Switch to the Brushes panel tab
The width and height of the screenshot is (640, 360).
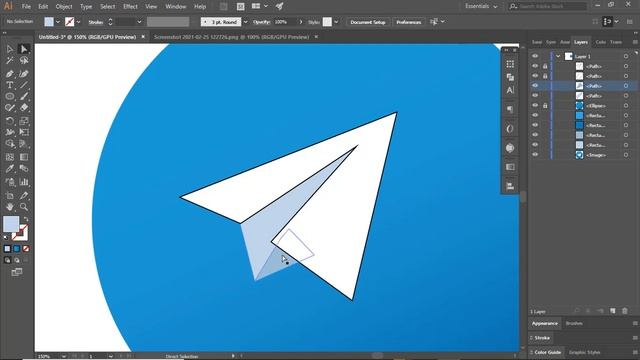(574, 323)
